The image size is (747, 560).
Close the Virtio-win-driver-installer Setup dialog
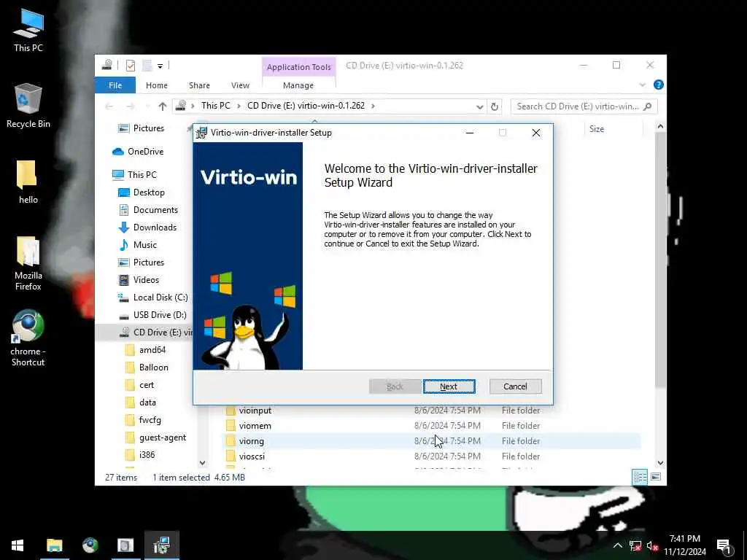tap(536, 133)
